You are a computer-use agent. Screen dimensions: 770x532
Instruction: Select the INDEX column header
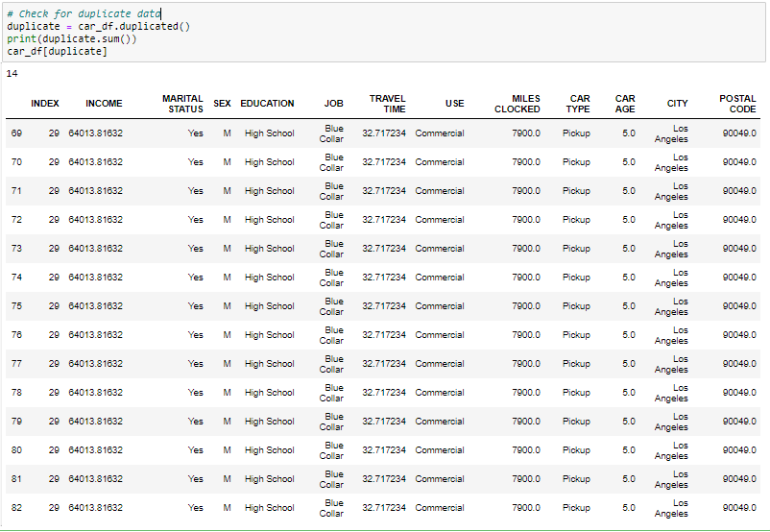[45, 104]
